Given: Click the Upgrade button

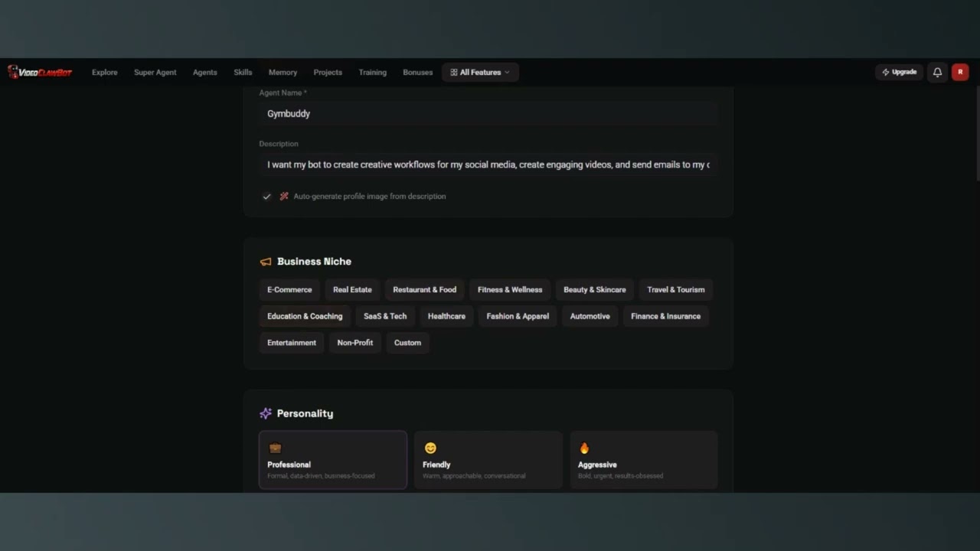Looking at the screenshot, I should [x=900, y=72].
